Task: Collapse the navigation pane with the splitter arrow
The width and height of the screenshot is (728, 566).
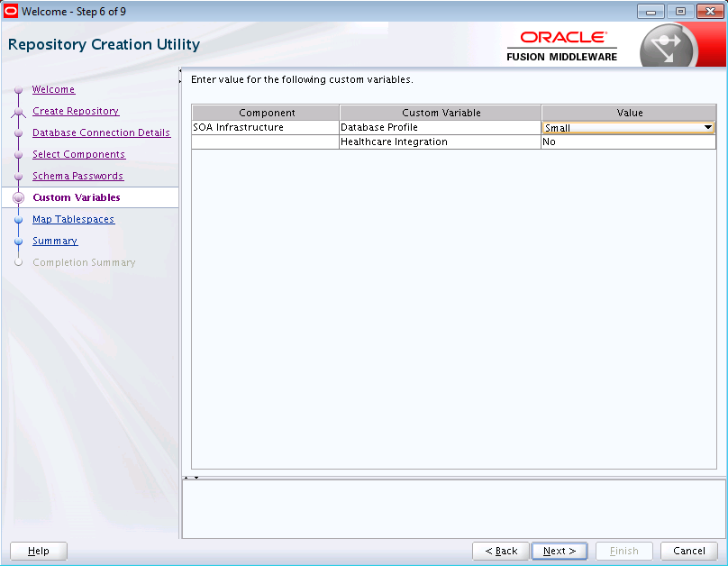Action: coord(180,71)
